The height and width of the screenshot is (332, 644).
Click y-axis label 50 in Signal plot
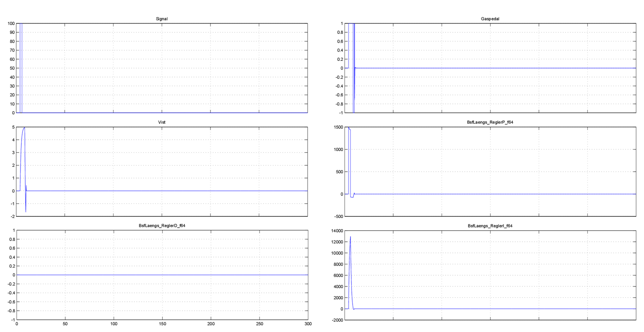[12, 68]
